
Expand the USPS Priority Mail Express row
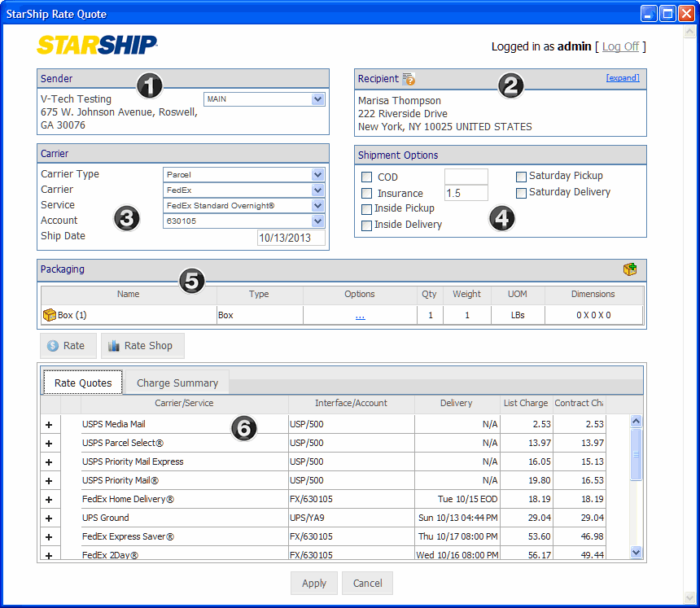point(49,462)
